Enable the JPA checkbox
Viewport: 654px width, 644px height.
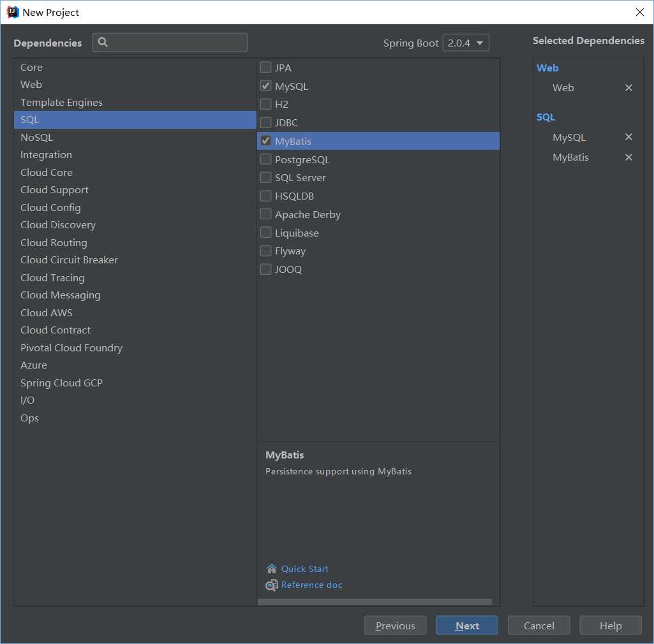click(266, 68)
